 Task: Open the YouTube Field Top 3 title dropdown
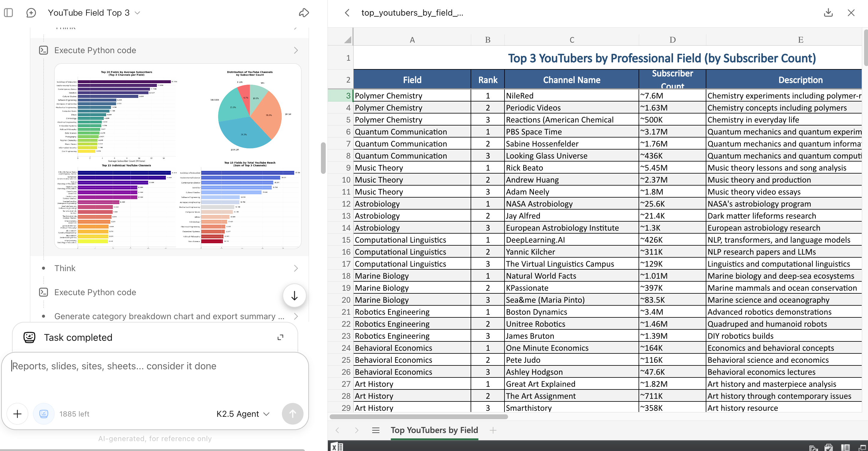[x=137, y=13]
